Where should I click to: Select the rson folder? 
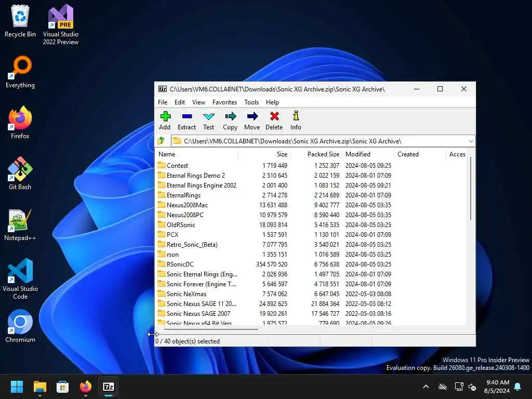(168, 254)
